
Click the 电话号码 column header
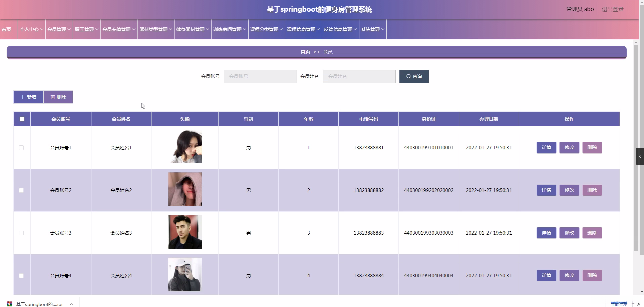click(369, 119)
